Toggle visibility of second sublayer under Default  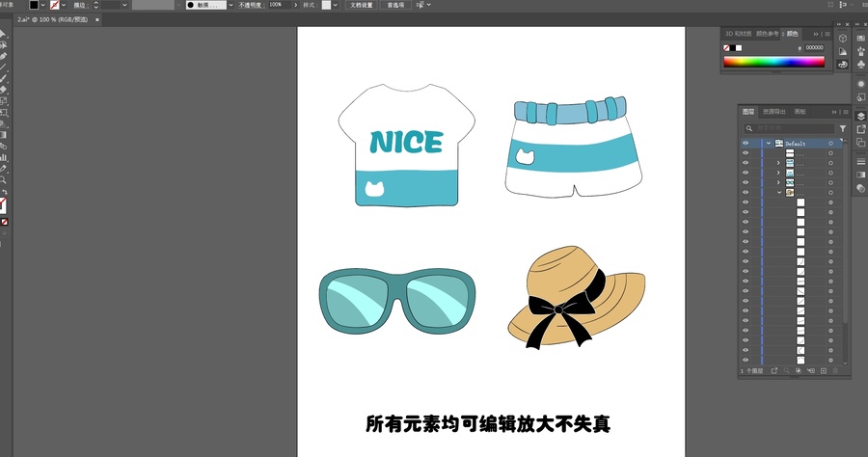(x=746, y=163)
